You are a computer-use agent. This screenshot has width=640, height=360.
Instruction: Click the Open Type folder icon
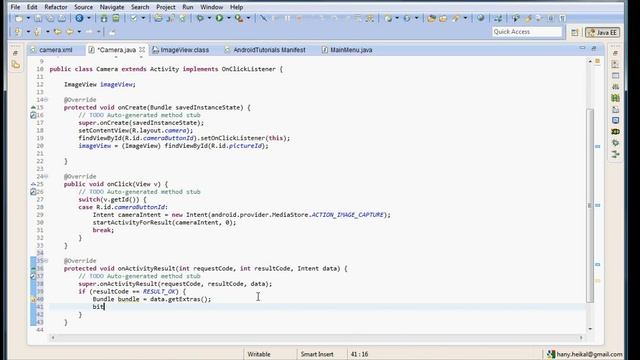click(x=431, y=18)
